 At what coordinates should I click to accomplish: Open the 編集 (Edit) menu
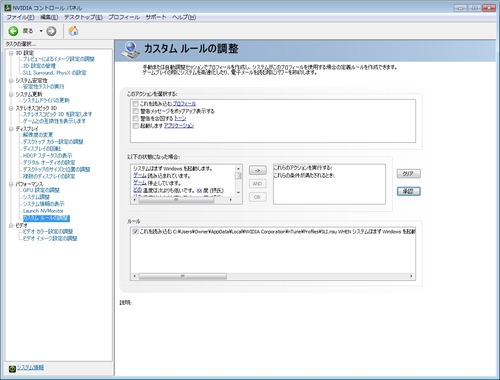pyautogui.click(x=49, y=17)
